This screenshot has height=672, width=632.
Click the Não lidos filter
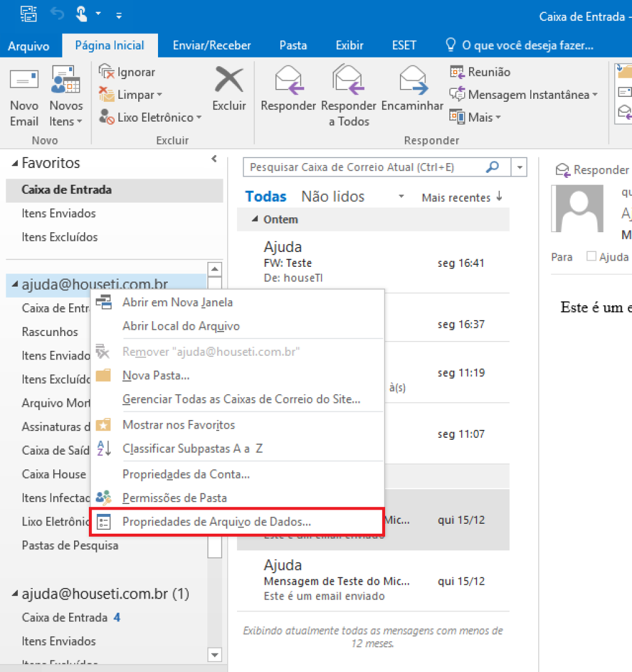click(333, 196)
